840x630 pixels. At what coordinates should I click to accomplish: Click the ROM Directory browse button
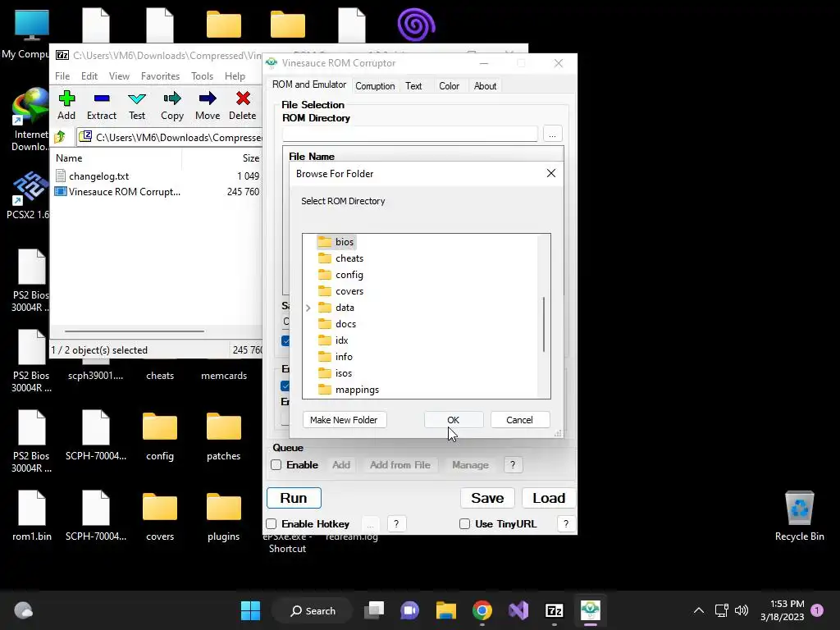(552, 134)
